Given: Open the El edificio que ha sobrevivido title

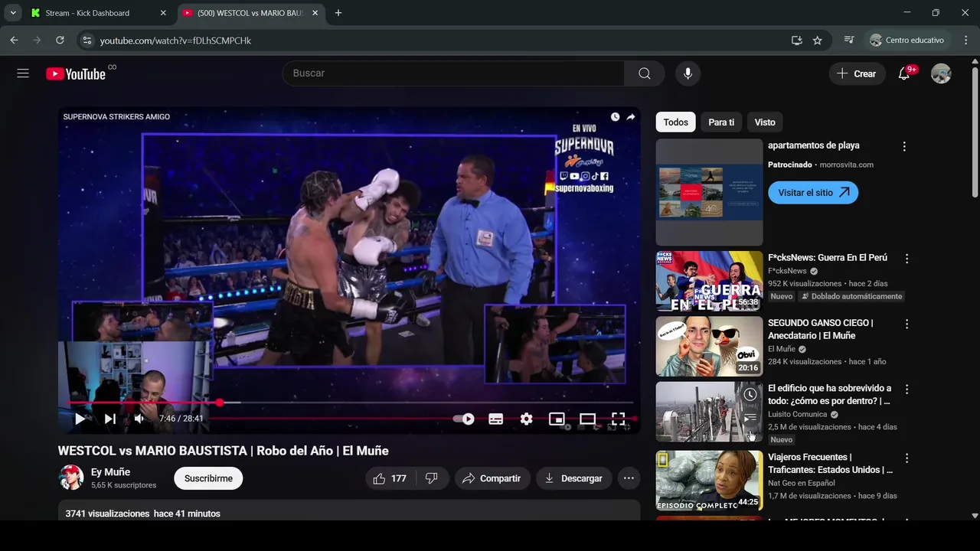Looking at the screenshot, I should click(829, 395).
